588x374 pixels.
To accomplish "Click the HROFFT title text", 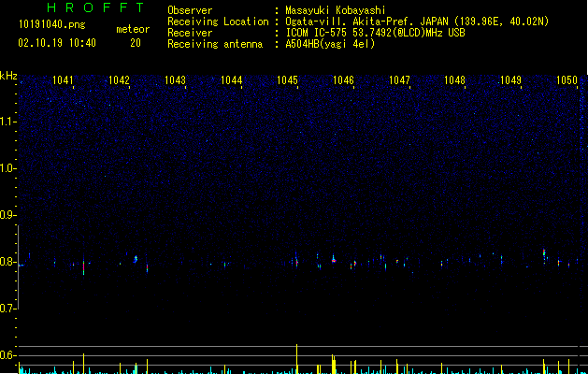I will click(95, 7).
